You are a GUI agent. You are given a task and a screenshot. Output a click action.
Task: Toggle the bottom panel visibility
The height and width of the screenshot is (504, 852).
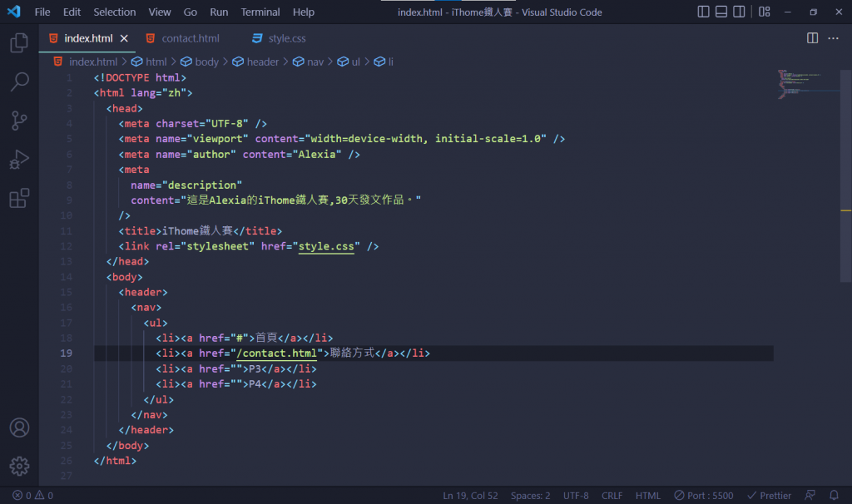click(x=721, y=12)
